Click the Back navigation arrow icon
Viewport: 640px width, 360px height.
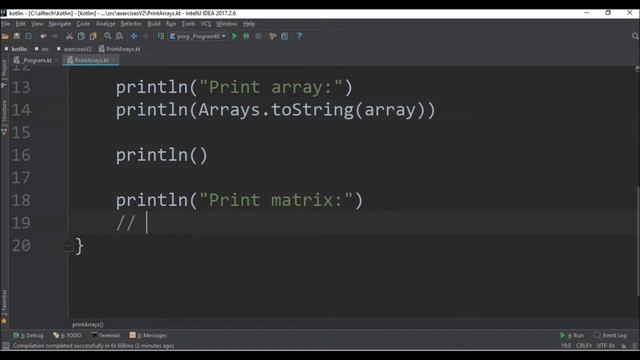pyautogui.click(x=134, y=36)
